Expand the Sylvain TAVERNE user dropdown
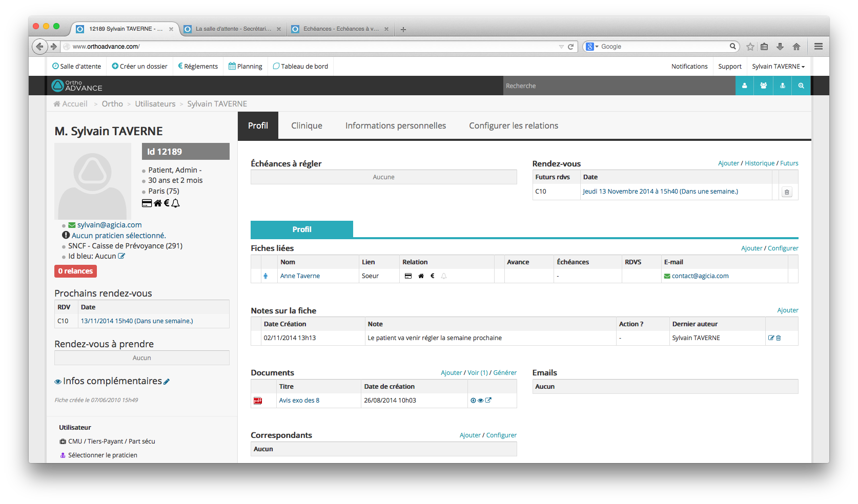 coord(778,67)
